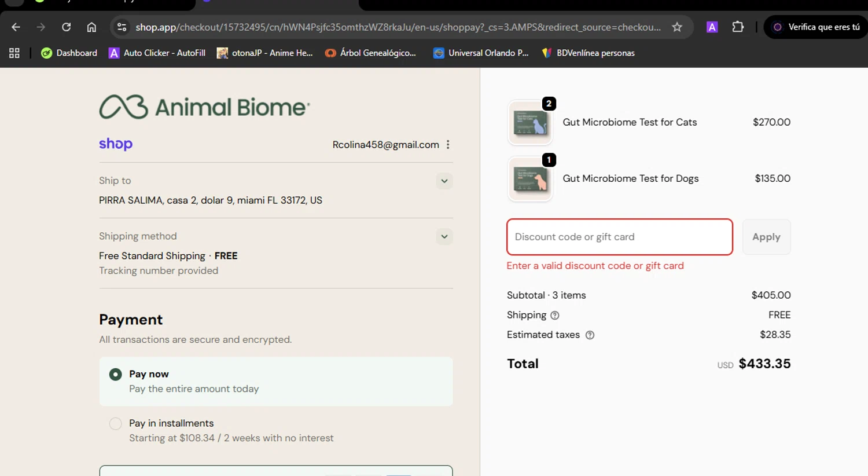Expand the Ship to section

[x=444, y=181]
